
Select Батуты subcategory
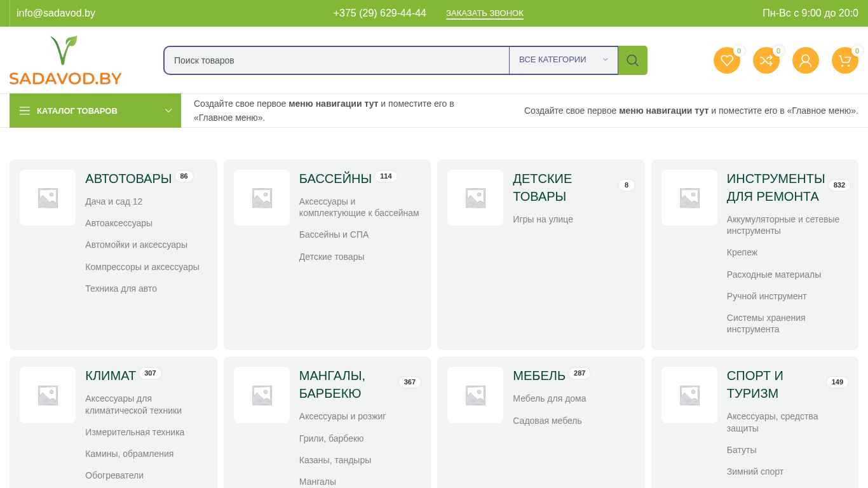click(x=742, y=450)
